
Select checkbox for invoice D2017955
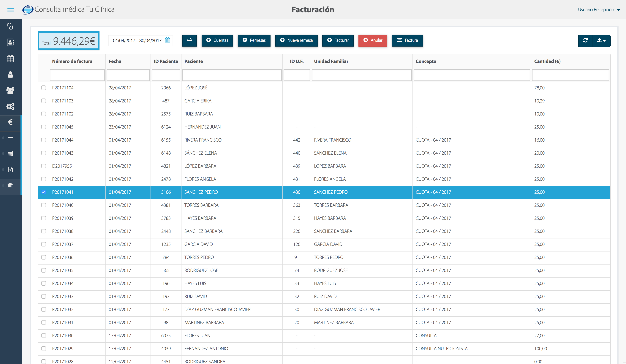pyautogui.click(x=43, y=166)
